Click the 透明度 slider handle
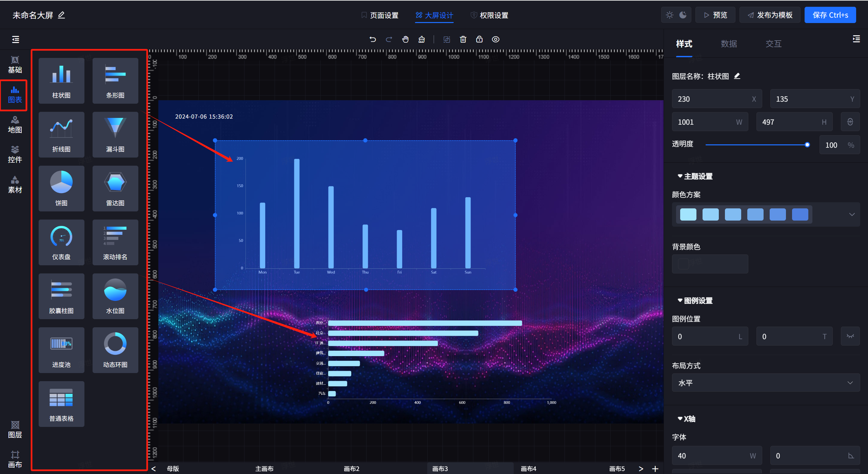 (x=807, y=145)
